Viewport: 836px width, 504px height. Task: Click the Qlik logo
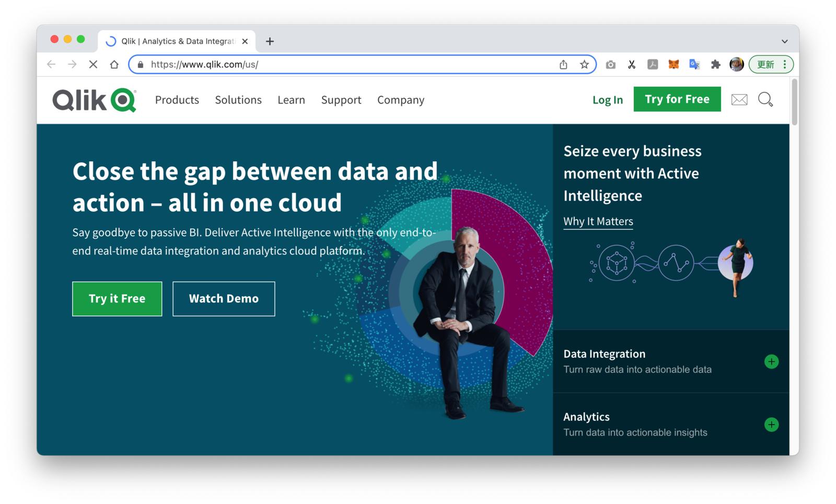[95, 100]
